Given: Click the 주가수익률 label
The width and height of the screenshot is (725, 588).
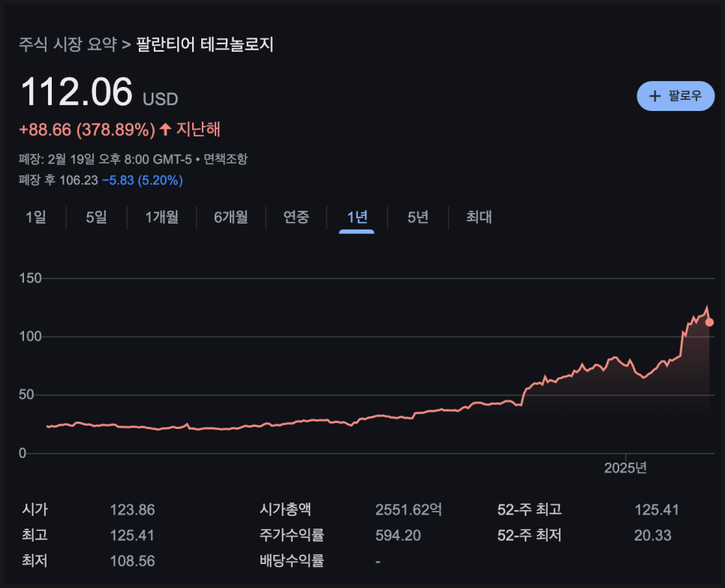Looking at the screenshot, I should click(292, 535).
